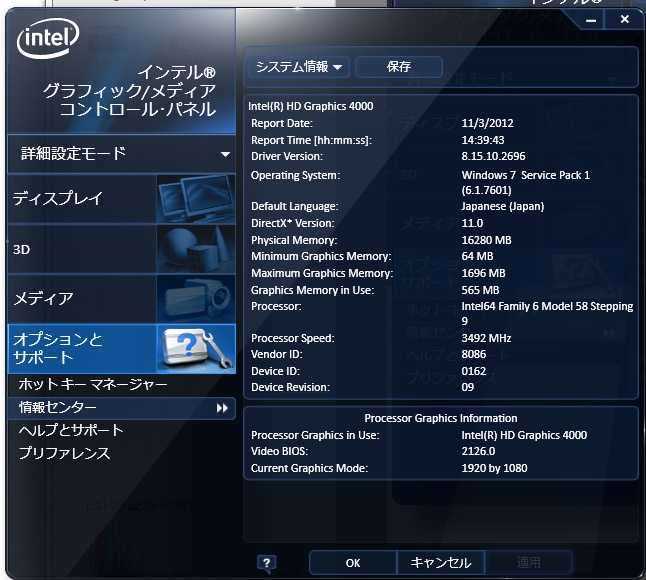Screen dimensions: 646x580
Task: Click the 64 MB minimum graphics memory
Action: (477, 256)
